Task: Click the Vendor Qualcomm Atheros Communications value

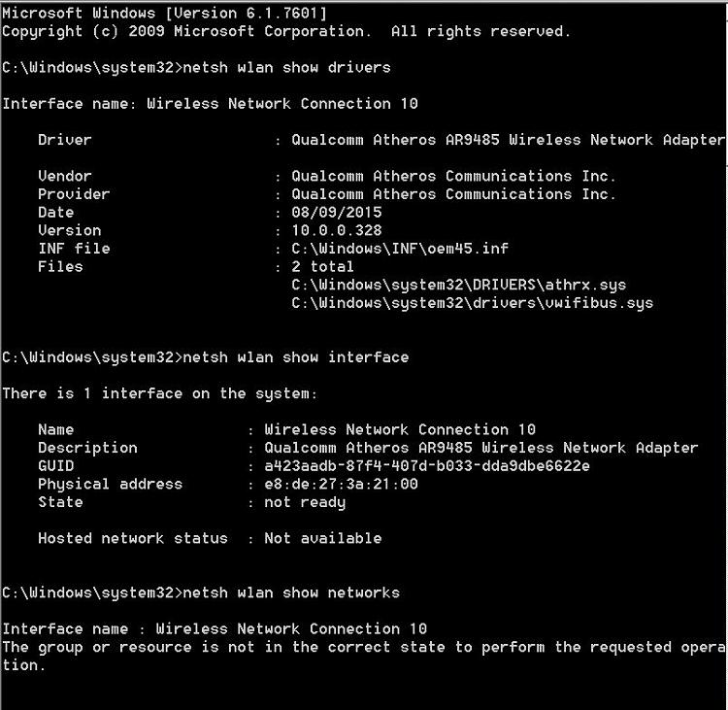Action: (453, 176)
